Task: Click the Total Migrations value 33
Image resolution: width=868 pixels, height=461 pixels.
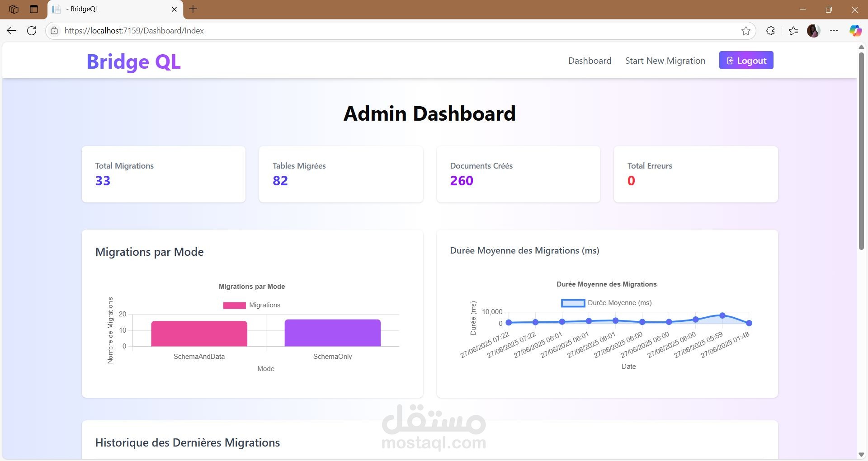Action: pyautogui.click(x=103, y=181)
